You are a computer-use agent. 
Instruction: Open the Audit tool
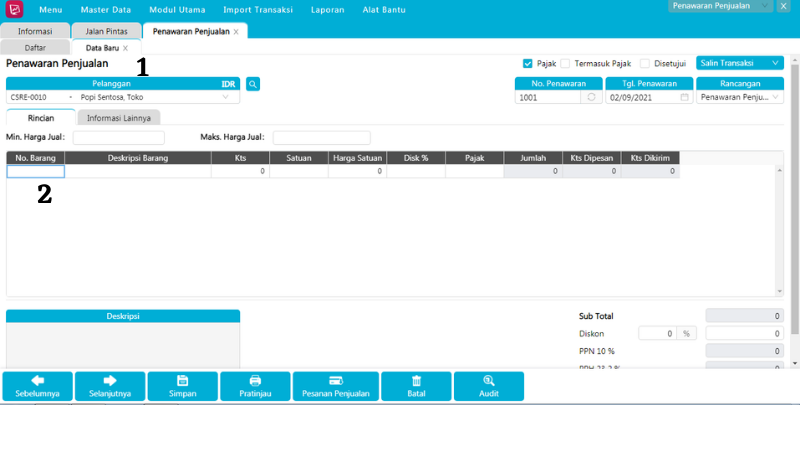pos(488,386)
